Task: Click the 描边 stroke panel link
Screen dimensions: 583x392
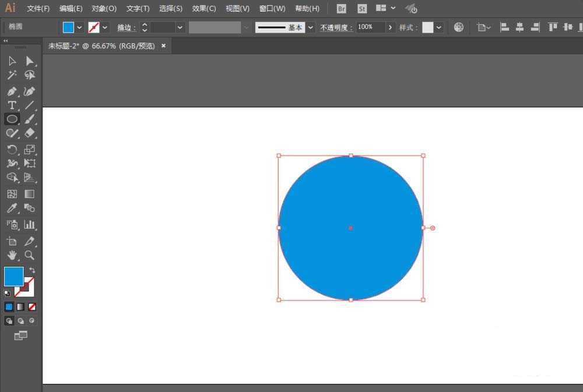Action: pyautogui.click(x=126, y=27)
